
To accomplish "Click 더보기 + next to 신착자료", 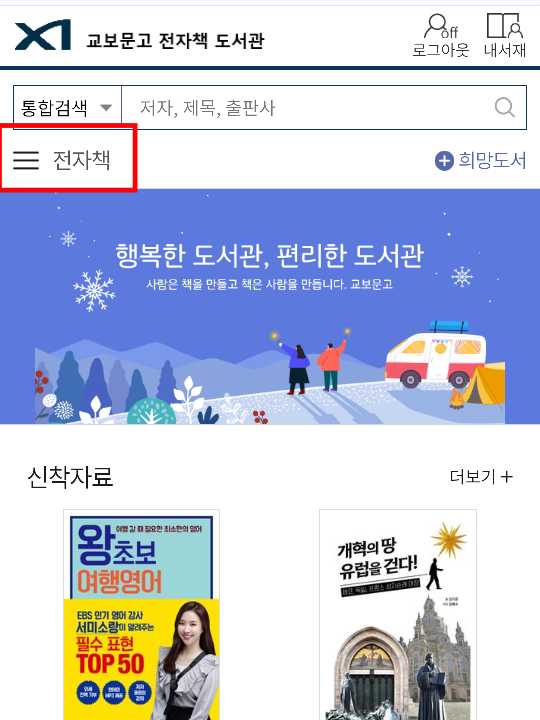I will 481,477.
